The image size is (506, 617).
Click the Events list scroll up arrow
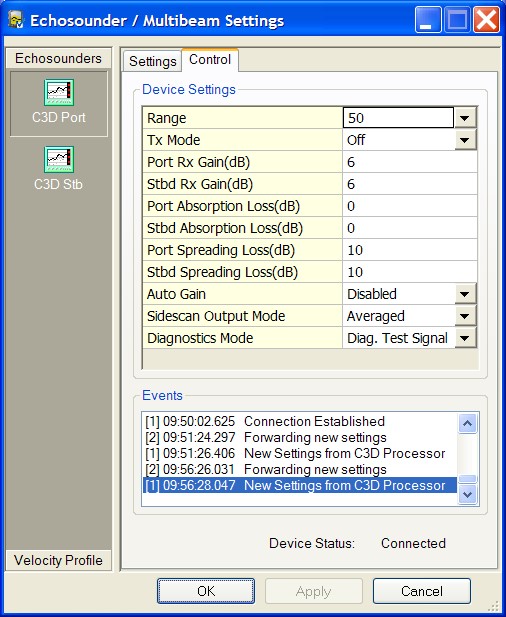pos(468,423)
